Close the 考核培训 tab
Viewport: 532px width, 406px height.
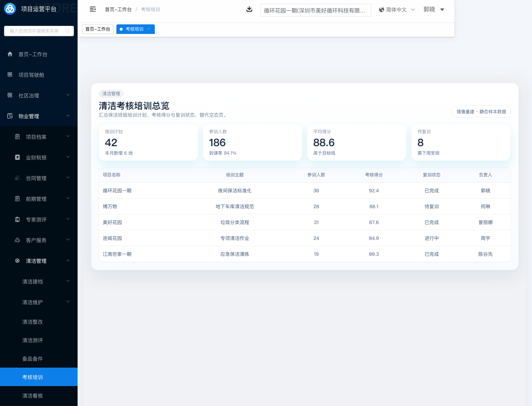click(149, 29)
